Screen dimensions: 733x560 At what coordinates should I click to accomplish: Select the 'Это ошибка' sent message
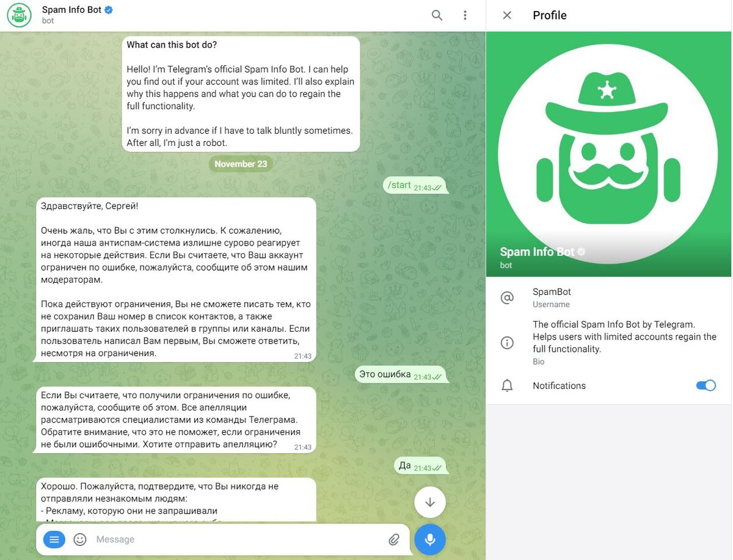click(401, 375)
